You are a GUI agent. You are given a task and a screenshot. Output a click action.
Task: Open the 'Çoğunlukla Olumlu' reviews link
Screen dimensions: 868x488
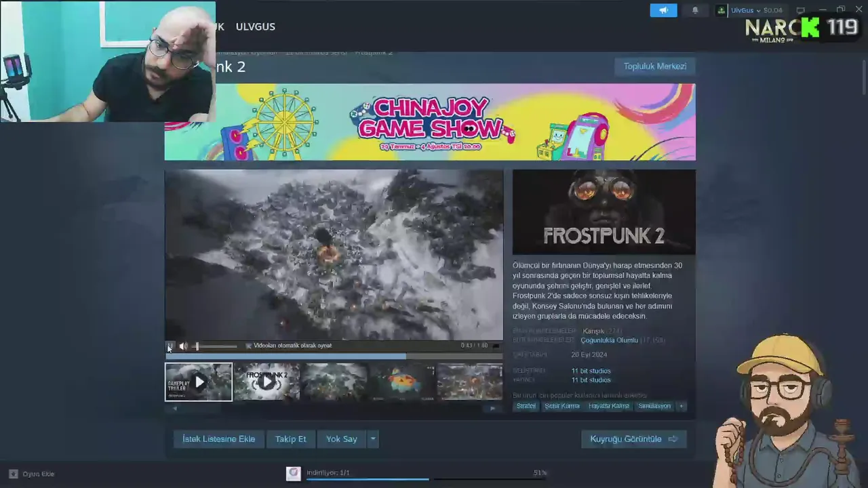[x=610, y=340]
